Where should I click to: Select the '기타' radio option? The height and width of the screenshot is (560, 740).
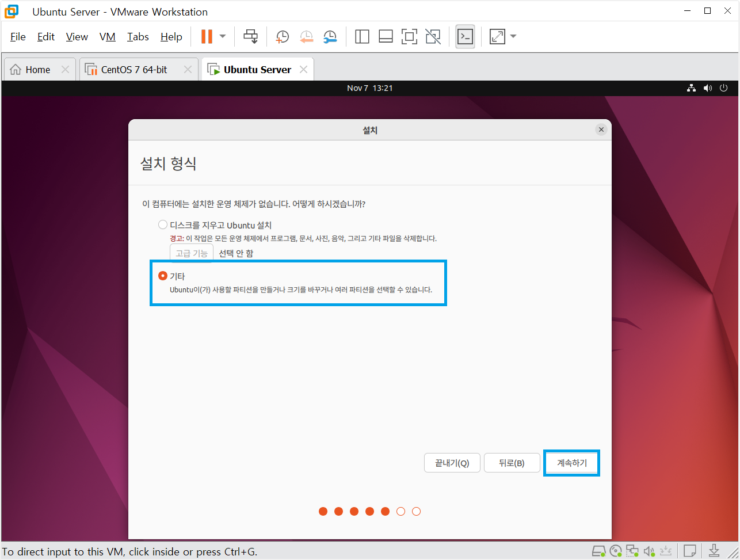pyautogui.click(x=163, y=276)
